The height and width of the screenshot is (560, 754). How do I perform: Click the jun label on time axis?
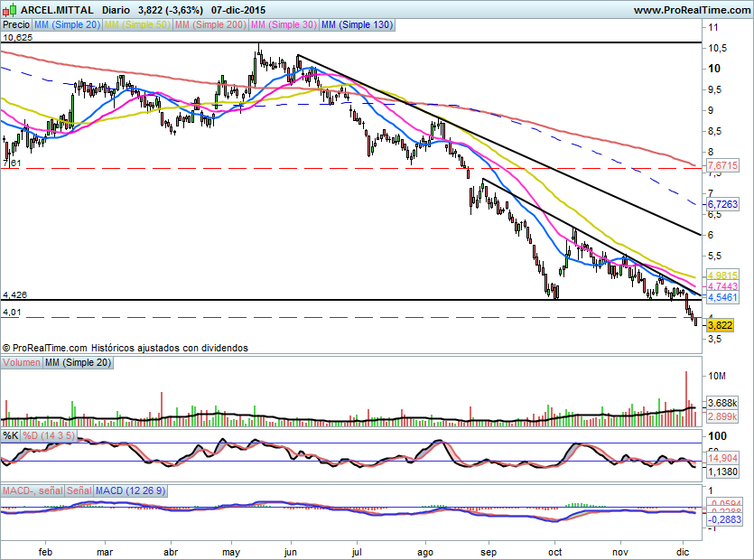pos(291,552)
